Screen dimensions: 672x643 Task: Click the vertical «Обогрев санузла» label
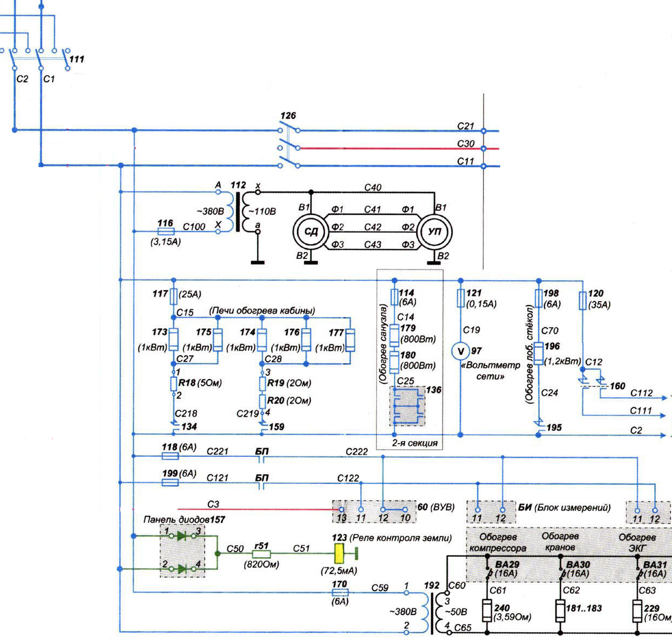383,344
